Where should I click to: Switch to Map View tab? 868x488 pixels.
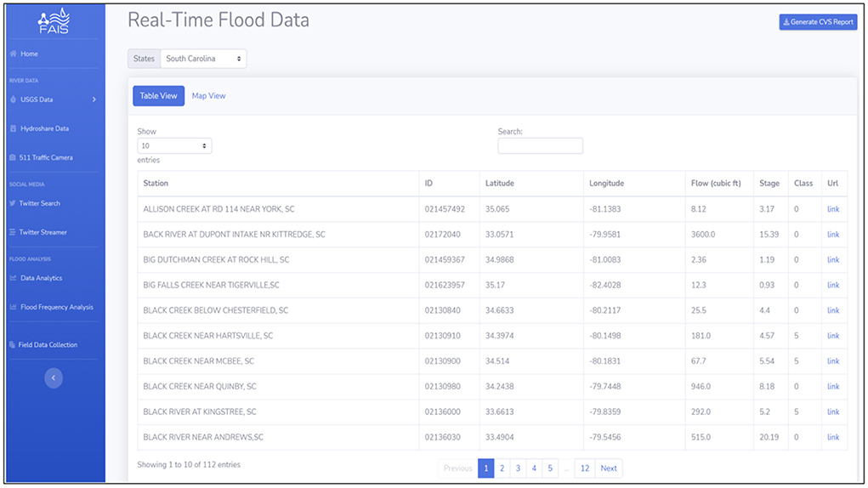(x=208, y=96)
